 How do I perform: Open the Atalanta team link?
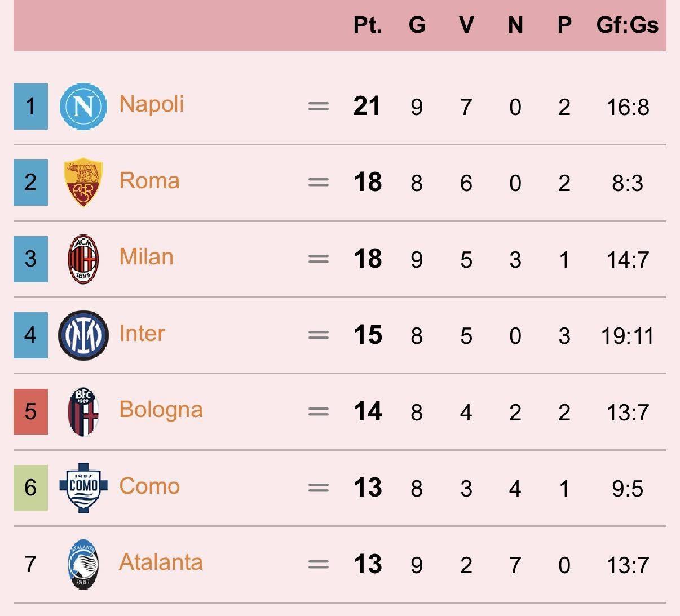161,562
